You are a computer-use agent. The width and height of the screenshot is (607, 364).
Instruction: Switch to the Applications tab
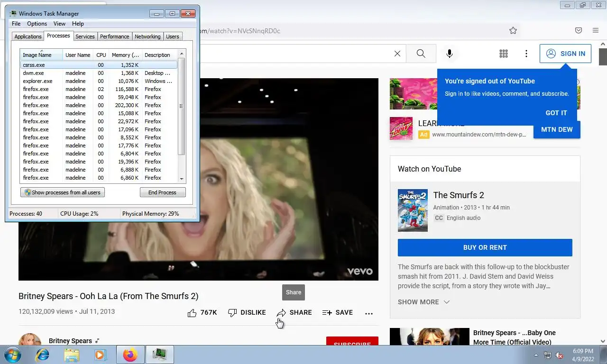point(28,36)
